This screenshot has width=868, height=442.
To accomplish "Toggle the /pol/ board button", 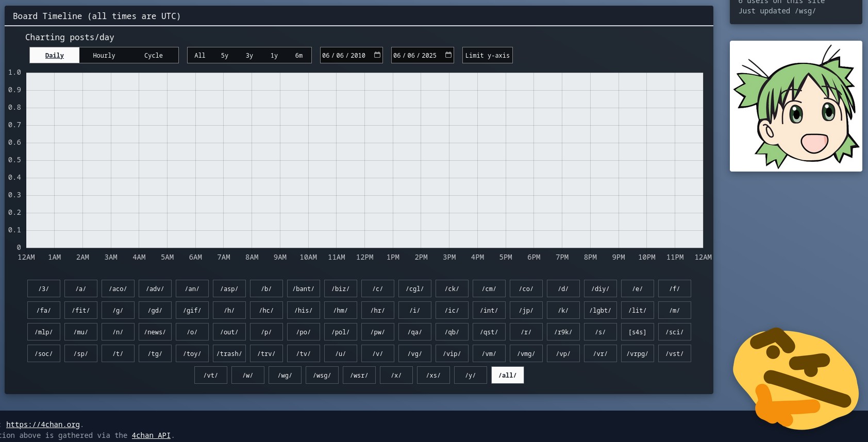I will click(x=341, y=332).
